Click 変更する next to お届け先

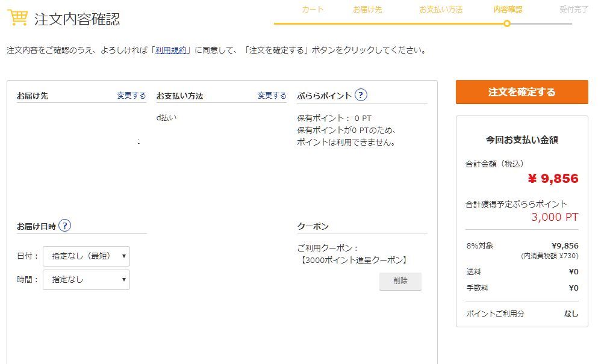click(131, 96)
